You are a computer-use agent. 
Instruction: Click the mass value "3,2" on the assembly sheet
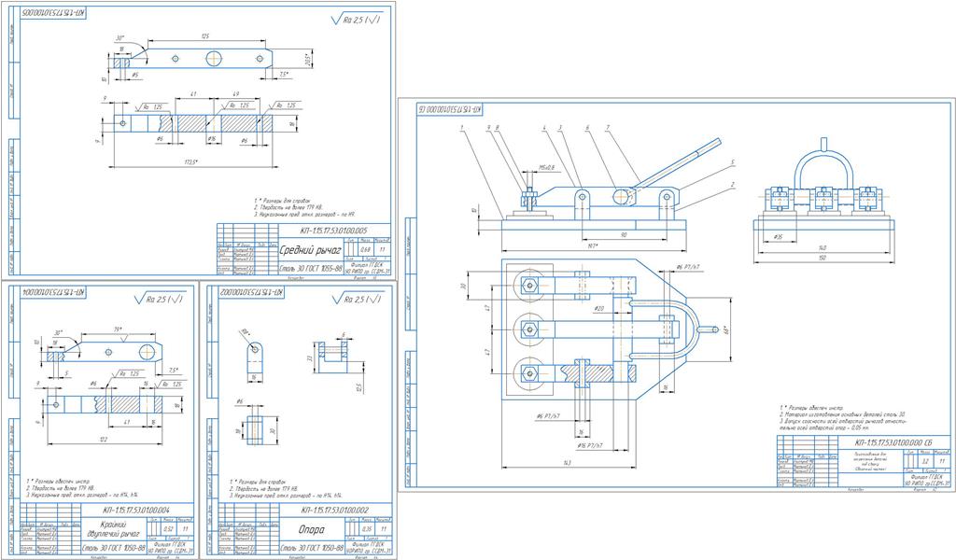pos(926,461)
